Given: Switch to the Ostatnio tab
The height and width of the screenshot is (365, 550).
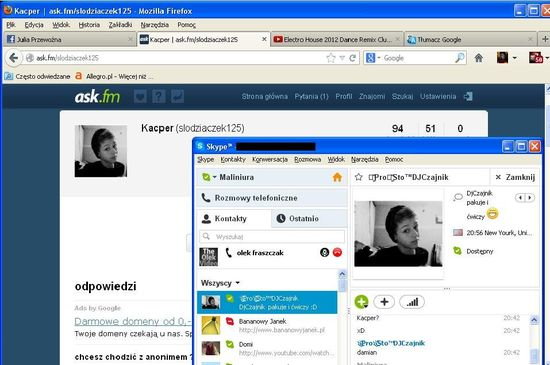Looking at the screenshot, I should pyautogui.click(x=298, y=219).
